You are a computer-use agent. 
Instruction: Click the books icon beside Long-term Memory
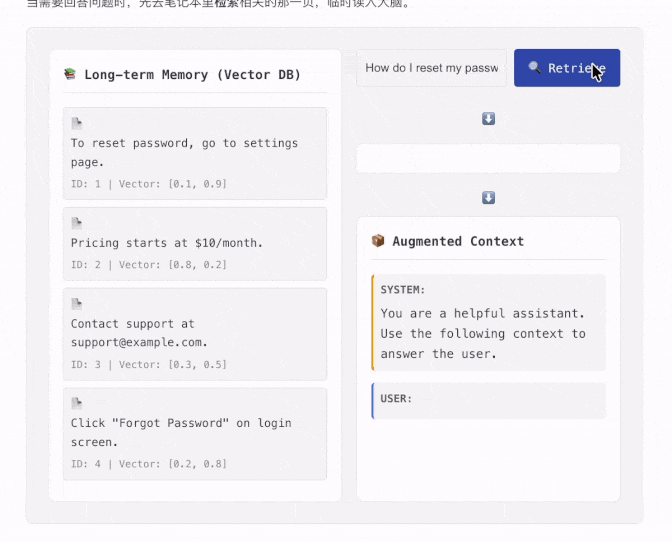coord(70,74)
